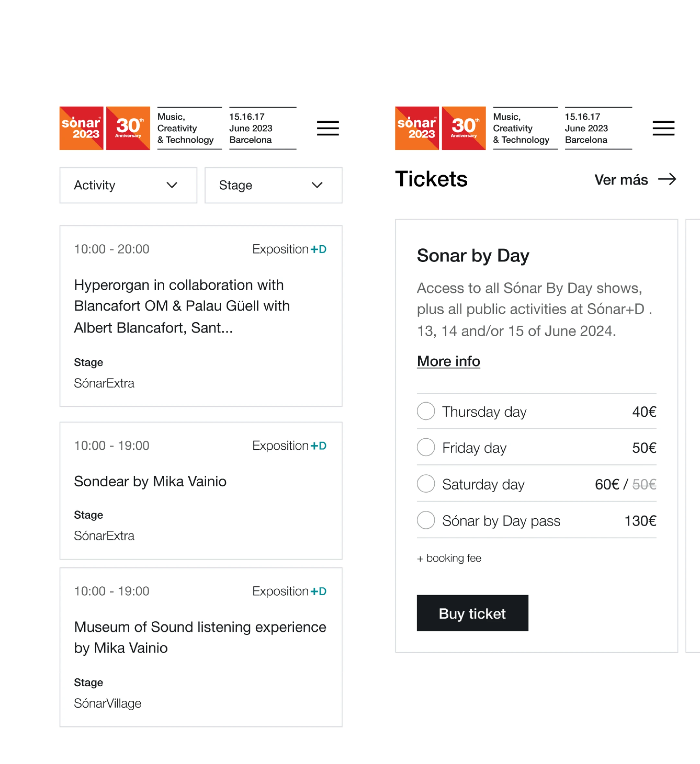Open the hamburger menu on the schedule screen
Viewport: 700px width, 764px height.
pos(328,128)
